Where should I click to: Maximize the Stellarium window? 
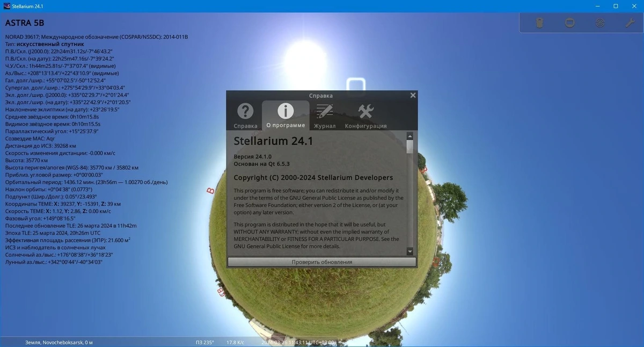click(616, 6)
